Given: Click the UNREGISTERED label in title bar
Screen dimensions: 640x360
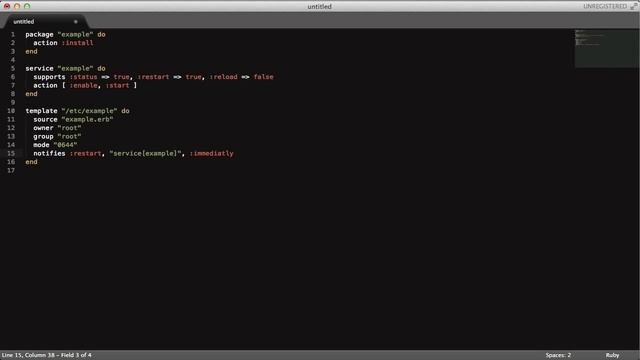Looking at the screenshot, I should click(605, 6).
